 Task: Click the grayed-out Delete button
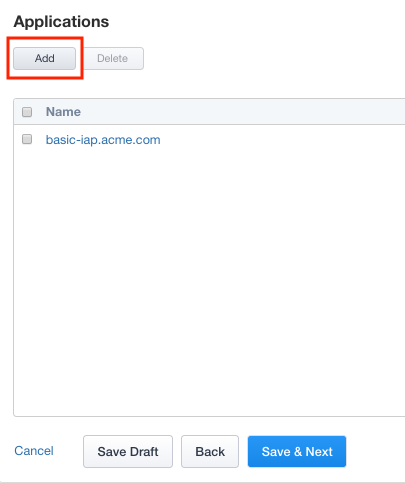(x=113, y=58)
